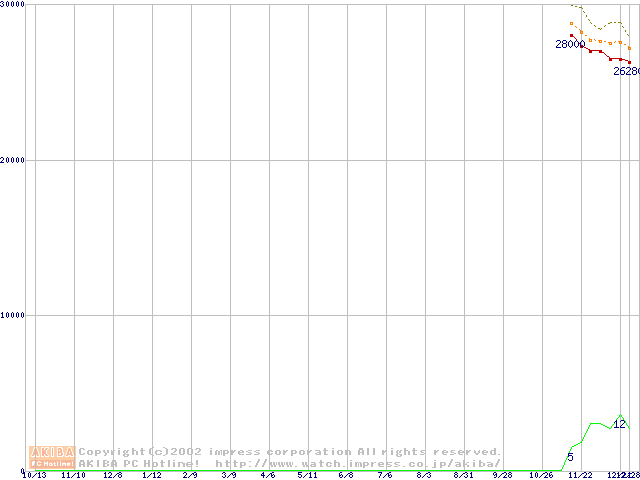Click the AKIBA PC Hotline logo
This screenshot has width=640, height=480.
pyautogui.click(x=52, y=457)
